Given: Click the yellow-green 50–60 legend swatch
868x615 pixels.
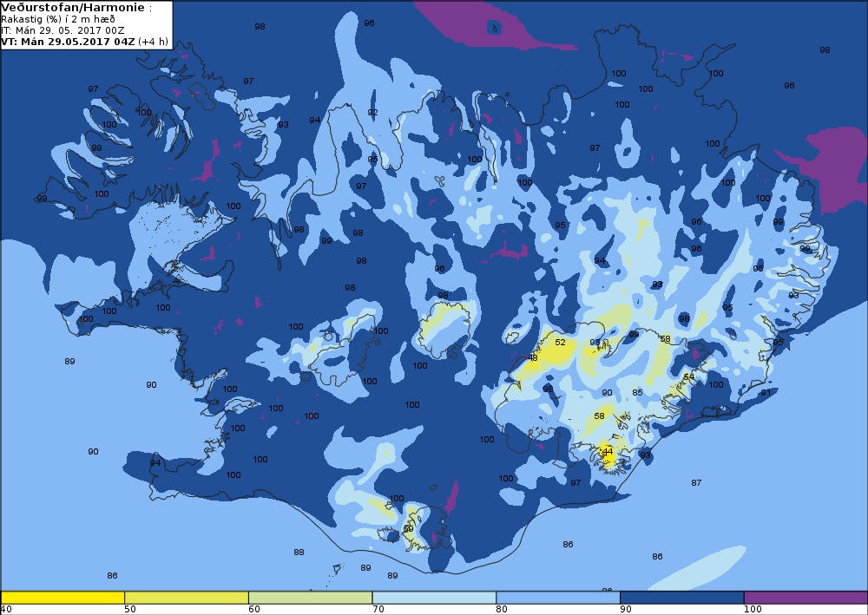Looking at the screenshot, I should click(187, 598).
